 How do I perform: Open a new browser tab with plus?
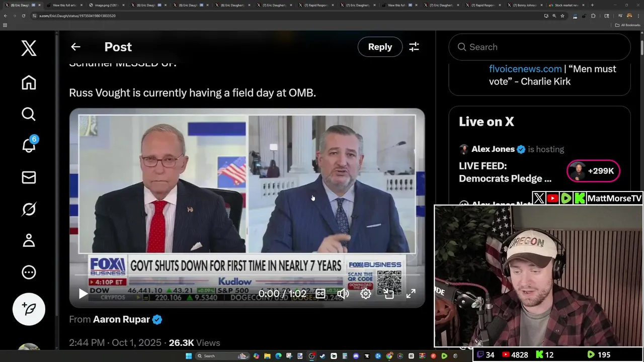tap(592, 5)
